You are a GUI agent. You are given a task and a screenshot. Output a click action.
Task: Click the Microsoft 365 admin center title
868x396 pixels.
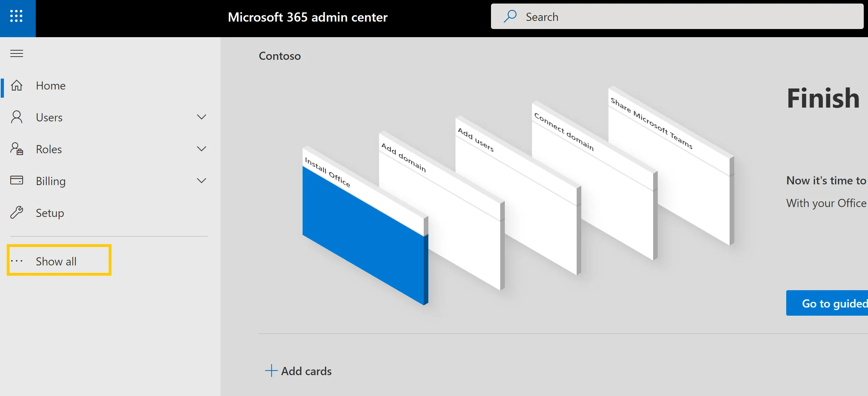pos(308,17)
